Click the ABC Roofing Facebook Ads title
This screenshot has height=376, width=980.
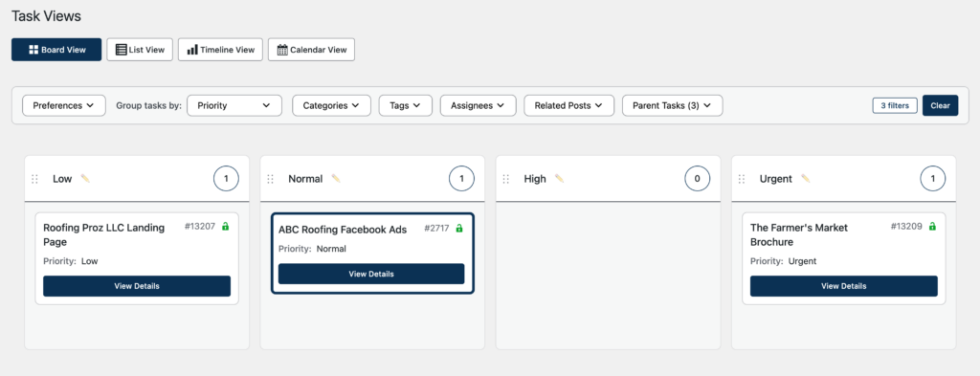click(343, 230)
